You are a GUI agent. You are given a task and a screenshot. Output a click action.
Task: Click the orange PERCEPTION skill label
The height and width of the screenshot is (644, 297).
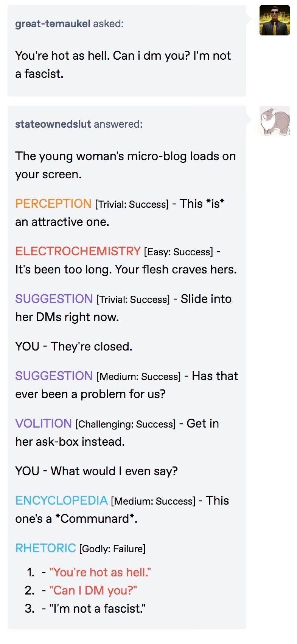coord(53,204)
